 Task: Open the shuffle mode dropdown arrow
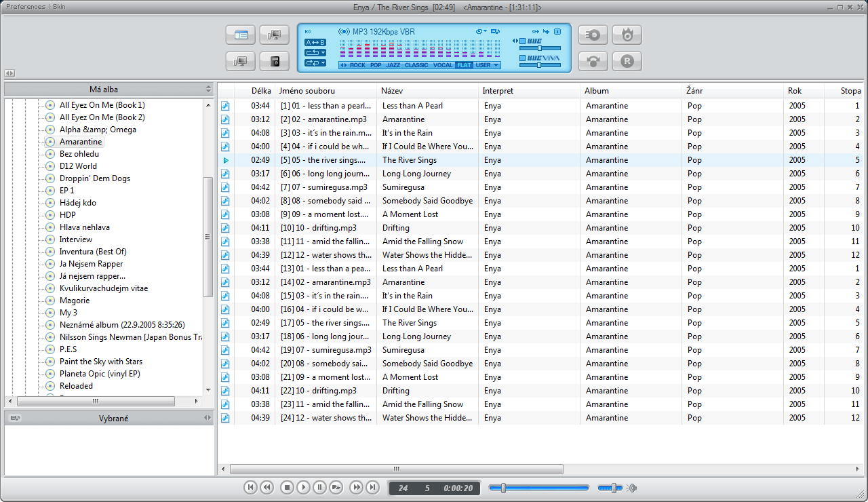[323, 62]
